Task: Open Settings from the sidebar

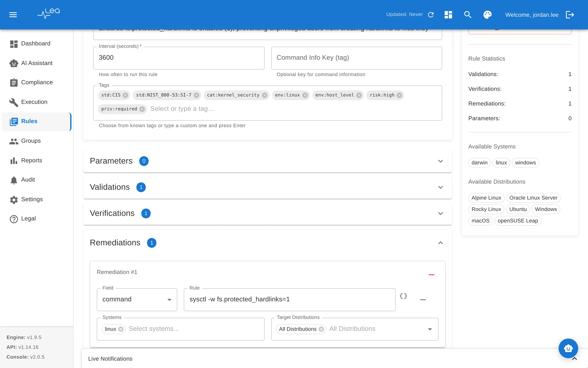Action: [36, 199]
